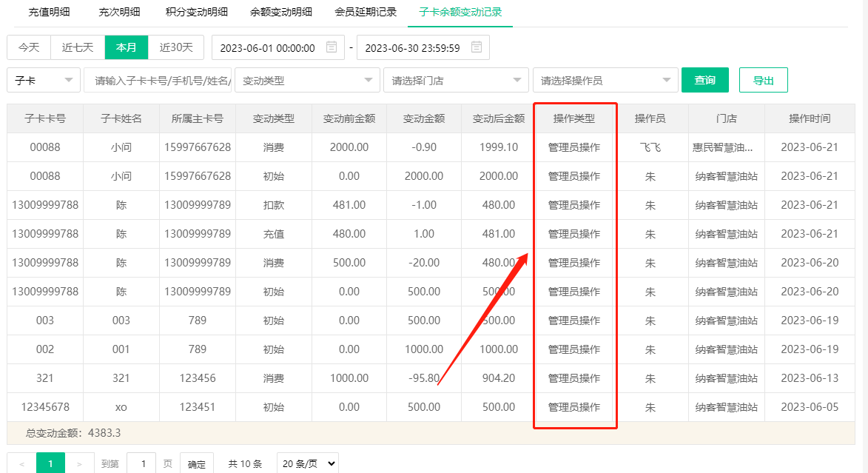Select the 近七天 time filter
This screenshot has width=868, height=473.
pos(78,47)
